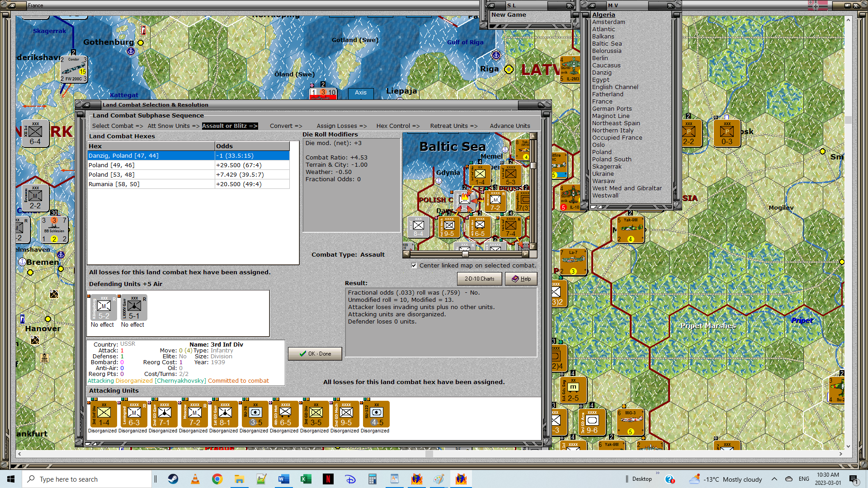Screen dimensions: 868x488
Task: Select the 'Advance Units' subphase step
Action: click(x=510, y=126)
